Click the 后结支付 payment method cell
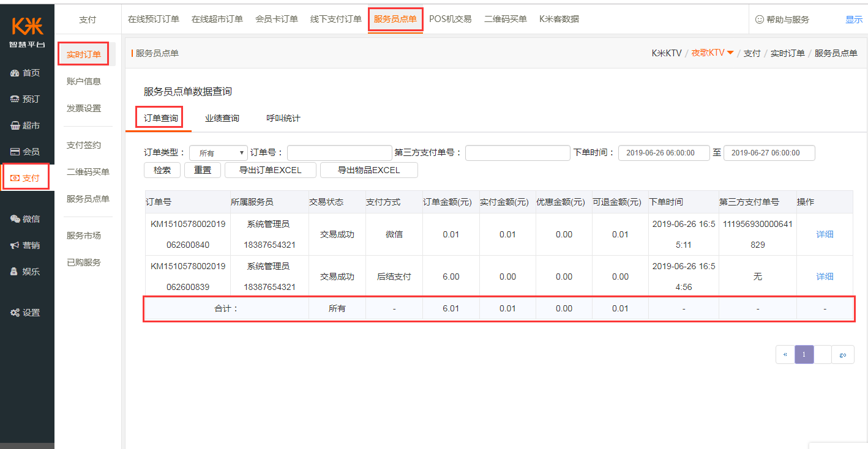 tap(394, 276)
